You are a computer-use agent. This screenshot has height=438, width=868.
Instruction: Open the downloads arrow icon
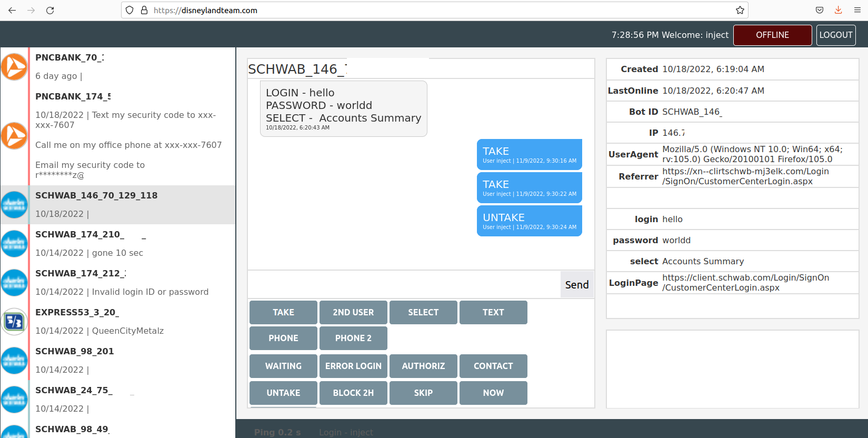tap(839, 10)
